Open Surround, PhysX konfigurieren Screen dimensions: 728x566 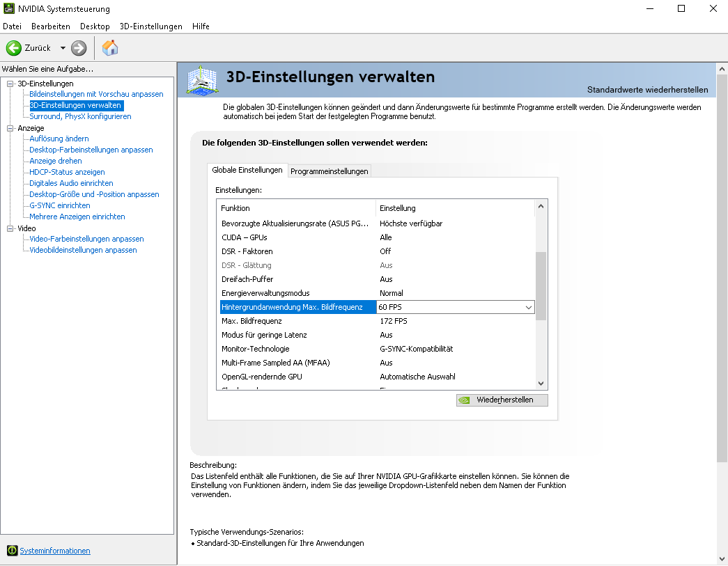[x=80, y=116]
